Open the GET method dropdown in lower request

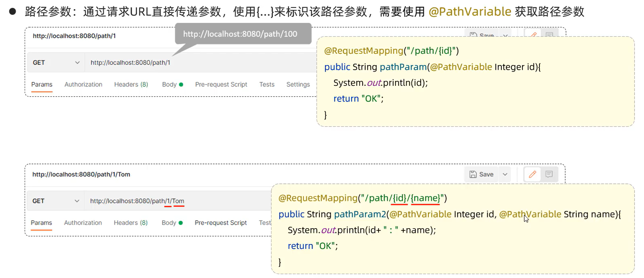56,201
